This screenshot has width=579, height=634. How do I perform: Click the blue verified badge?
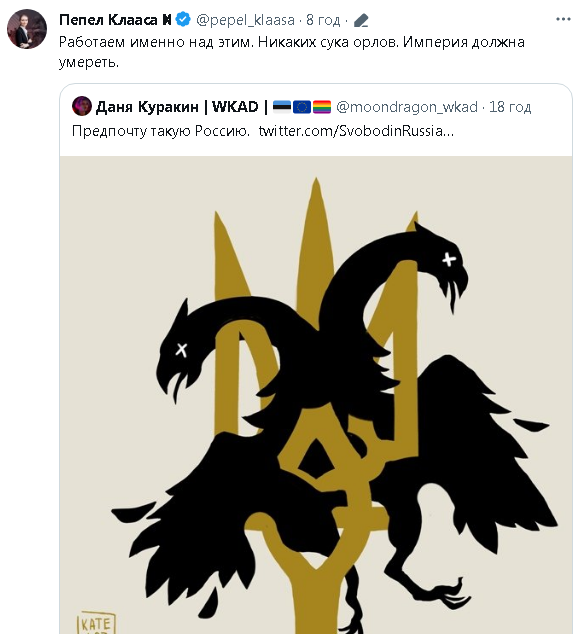(x=183, y=19)
